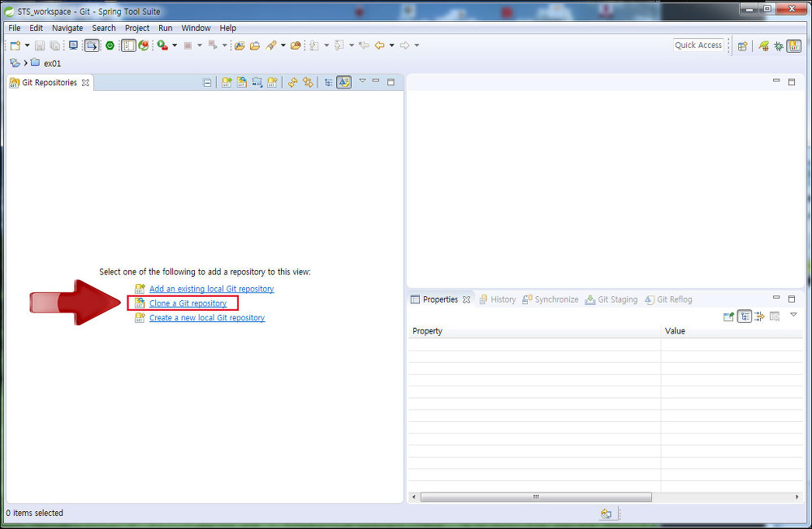Viewport: 812px width, 529px height.
Task: Toggle hierarchical branch layout icon
Action: (328, 82)
